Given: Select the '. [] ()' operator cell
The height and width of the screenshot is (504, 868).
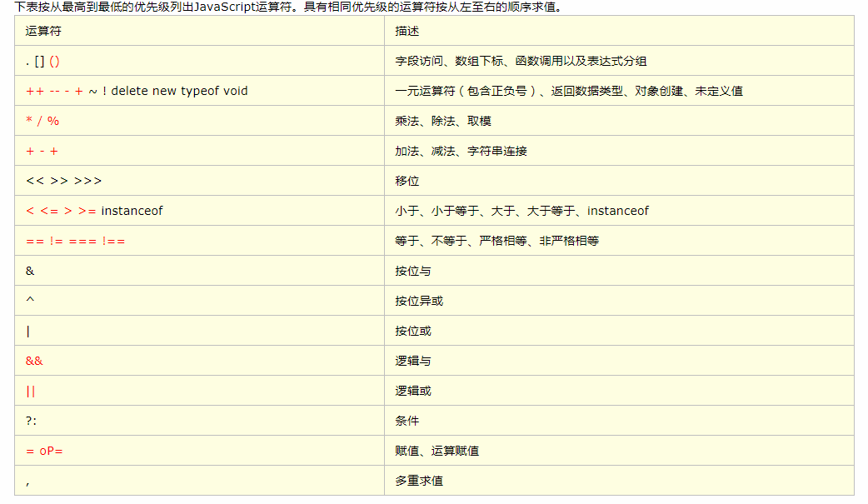Looking at the screenshot, I should pyautogui.click(x=199, y=61).
